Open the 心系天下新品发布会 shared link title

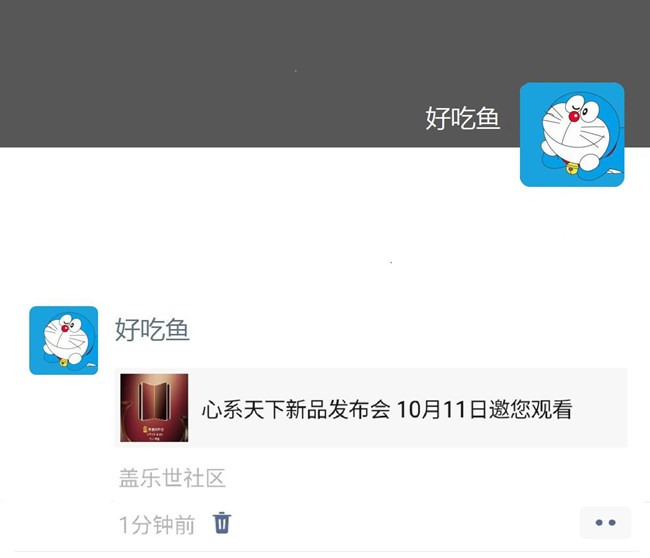click(387, 409)
